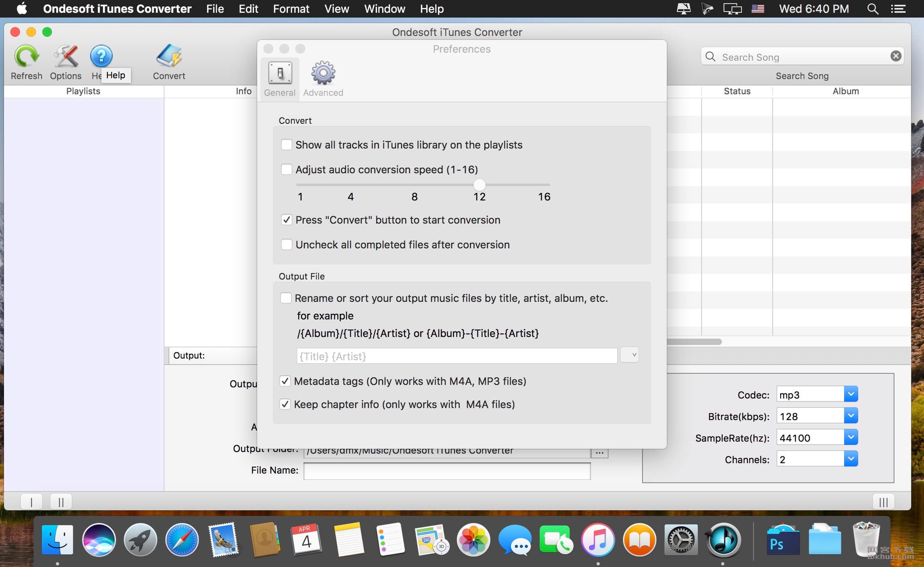Viewport: 924px width, 567px height.
Task: Click speed slider track near 4
Action: coord(351,185)
